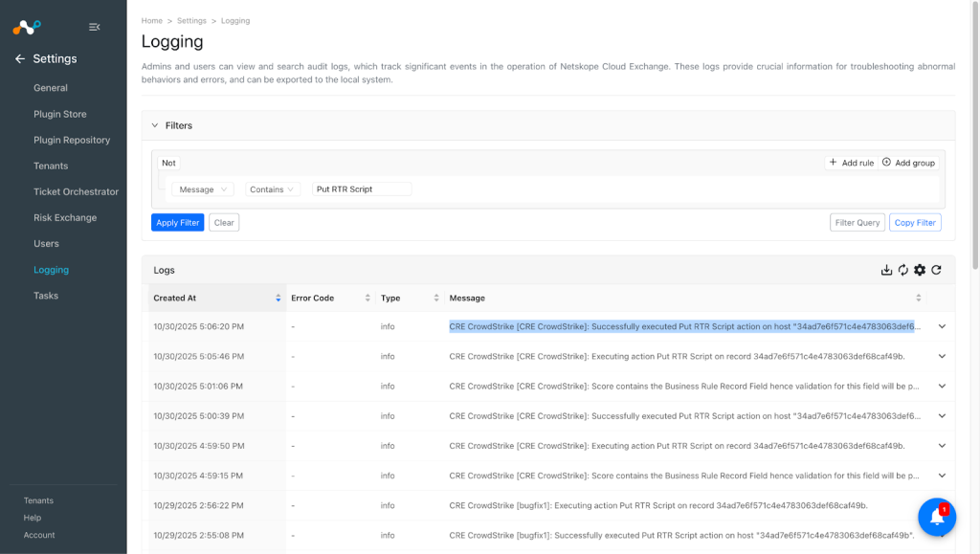Sort by Created At column arrows

click(x=278, y=298)
